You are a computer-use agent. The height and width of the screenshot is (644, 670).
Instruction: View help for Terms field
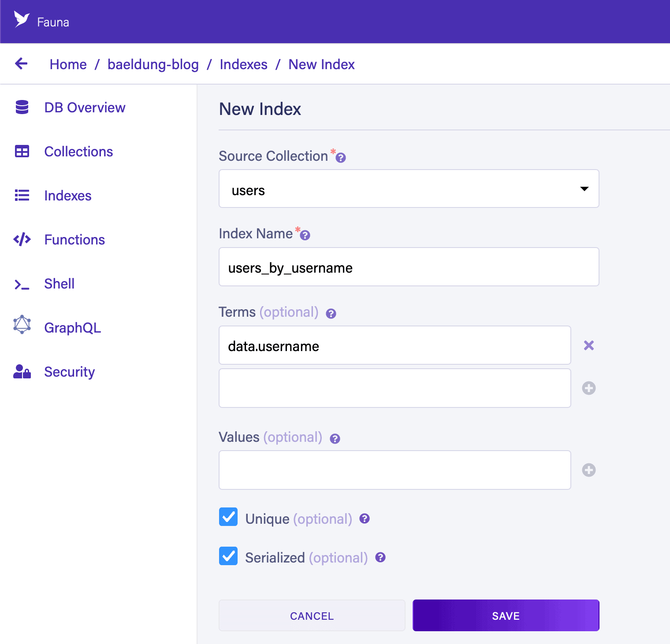point(331,314)
